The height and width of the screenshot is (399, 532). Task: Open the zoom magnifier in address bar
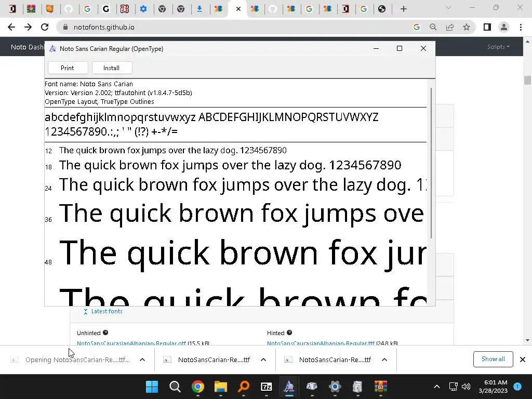(x=433, y=27)
